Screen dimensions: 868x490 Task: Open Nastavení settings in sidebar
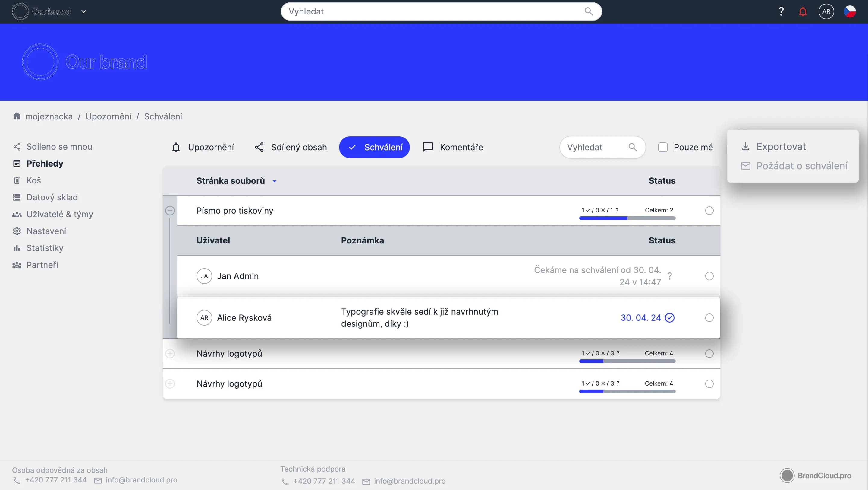[46, 231]
